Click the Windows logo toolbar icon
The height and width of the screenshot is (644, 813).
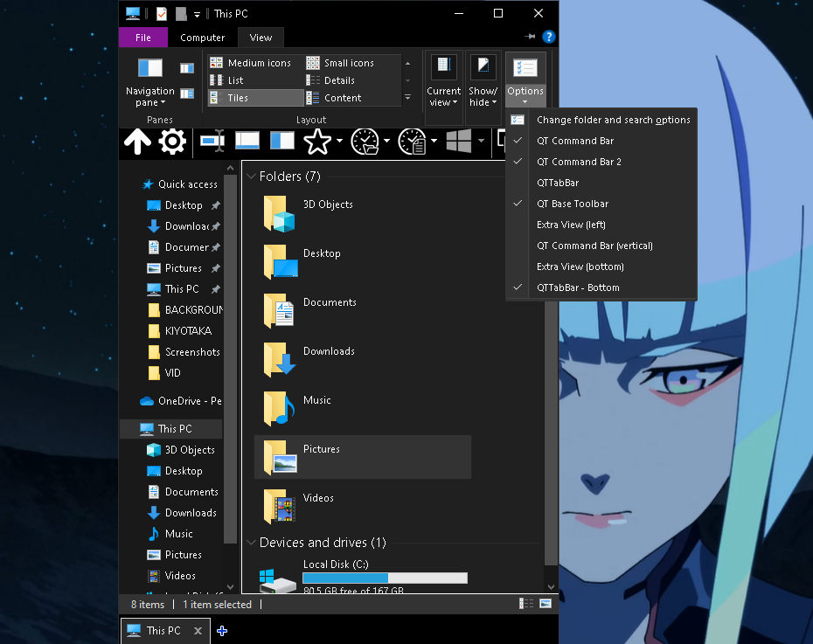[x=459, y=141]
